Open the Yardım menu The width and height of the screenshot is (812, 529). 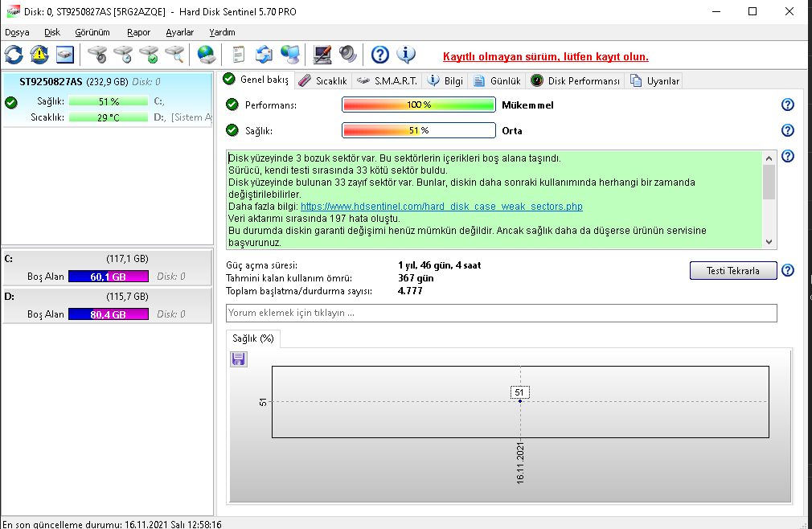[x=222, y=32]
